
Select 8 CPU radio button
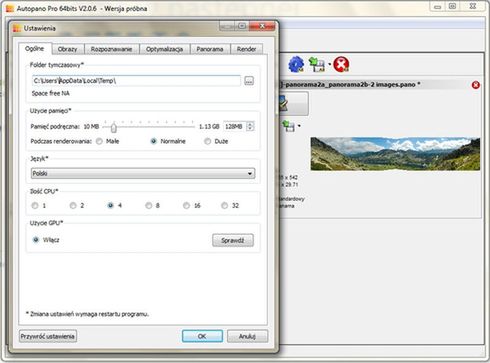click(149, 206)
